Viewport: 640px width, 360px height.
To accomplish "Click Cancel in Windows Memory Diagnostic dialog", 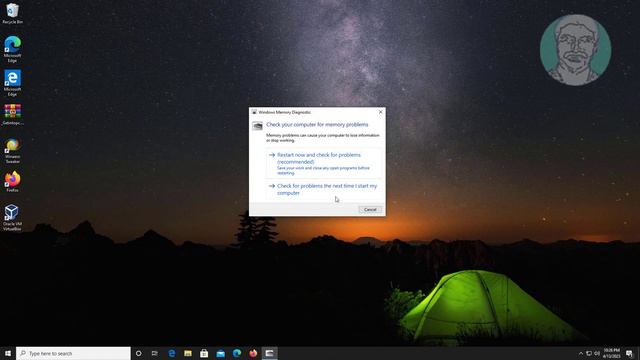I will coord(370,209).
